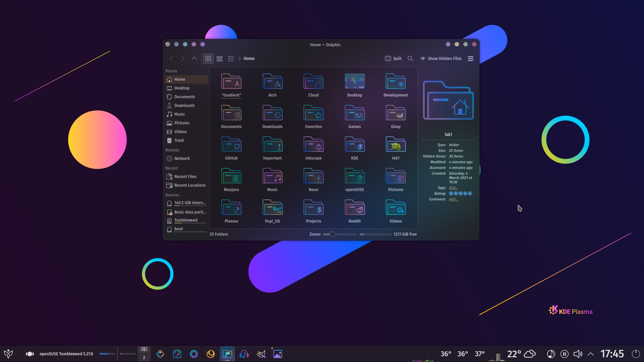Launch GIMP from the taskbar
Image resolution: width=644 pixels, height=362 pixels.
261,354
